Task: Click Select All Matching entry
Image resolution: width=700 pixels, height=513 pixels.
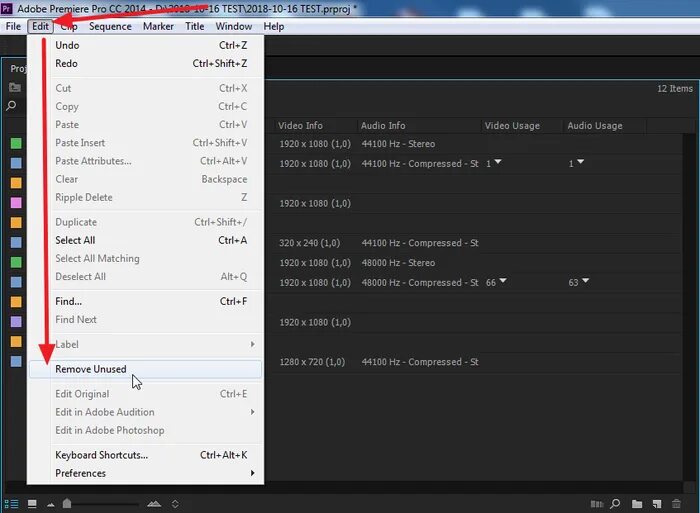Action: coord(146,259)
